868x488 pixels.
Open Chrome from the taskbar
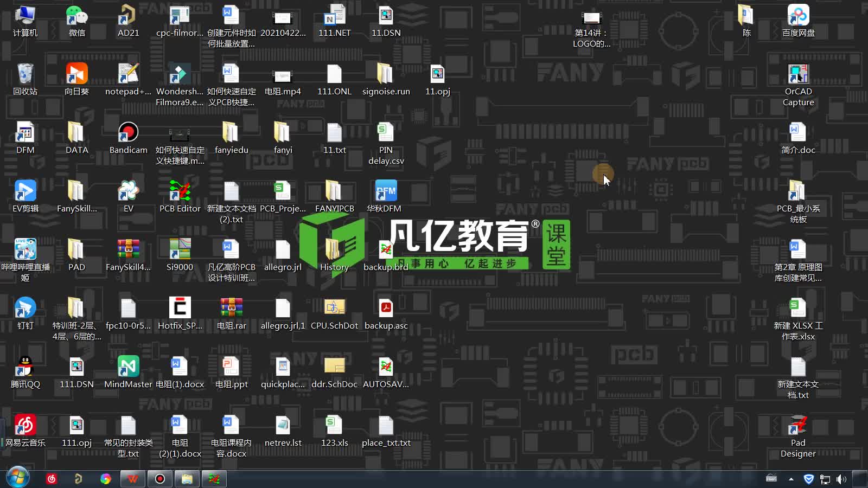coord(106,479)
